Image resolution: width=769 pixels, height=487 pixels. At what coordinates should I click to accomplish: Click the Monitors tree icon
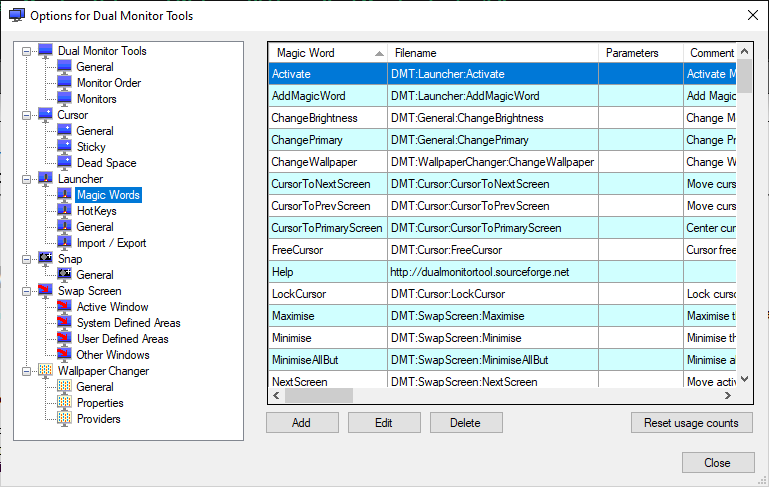coord(64,99)
